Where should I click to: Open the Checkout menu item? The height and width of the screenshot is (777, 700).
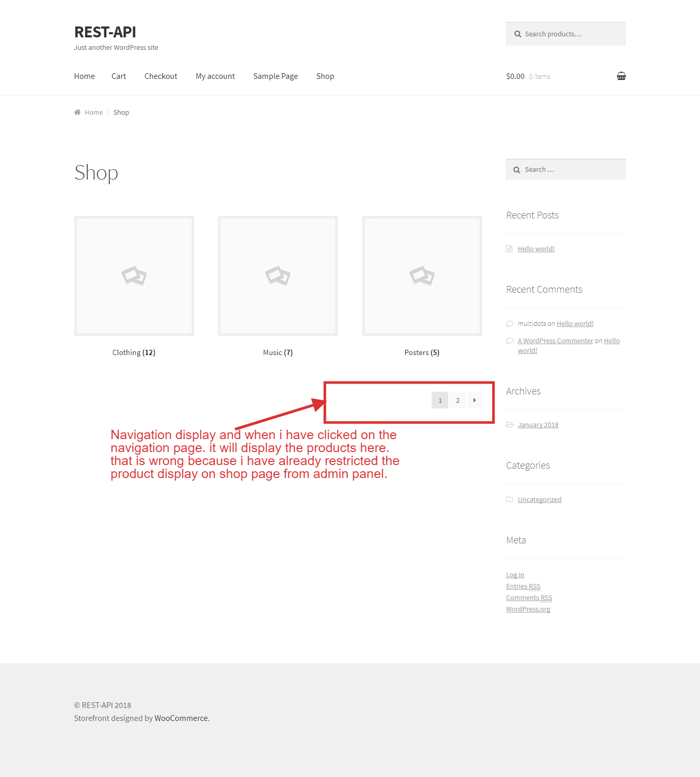click(x=161, y=76)
